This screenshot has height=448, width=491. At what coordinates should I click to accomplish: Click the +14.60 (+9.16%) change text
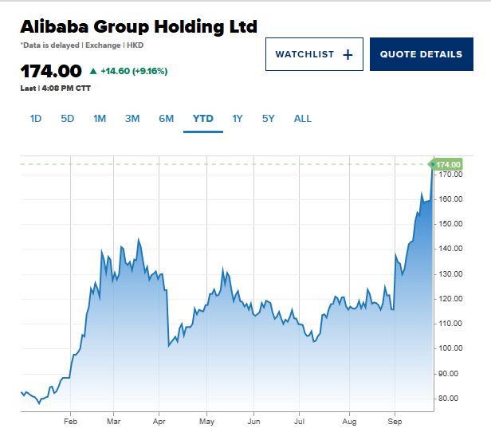point(134,71)
